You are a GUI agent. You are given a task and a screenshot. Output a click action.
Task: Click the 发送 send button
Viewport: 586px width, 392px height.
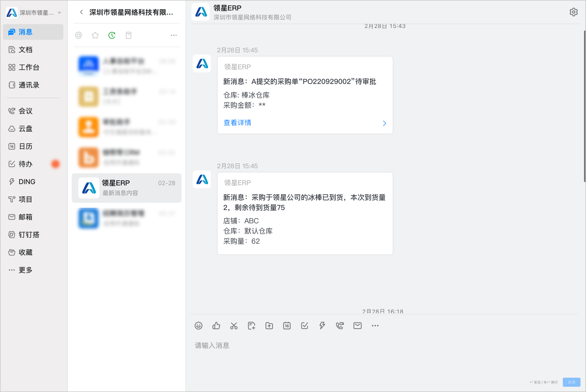571,382
